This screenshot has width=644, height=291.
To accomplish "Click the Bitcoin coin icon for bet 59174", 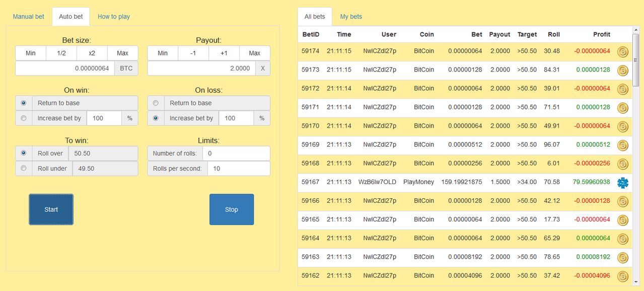I will [623, 51].
